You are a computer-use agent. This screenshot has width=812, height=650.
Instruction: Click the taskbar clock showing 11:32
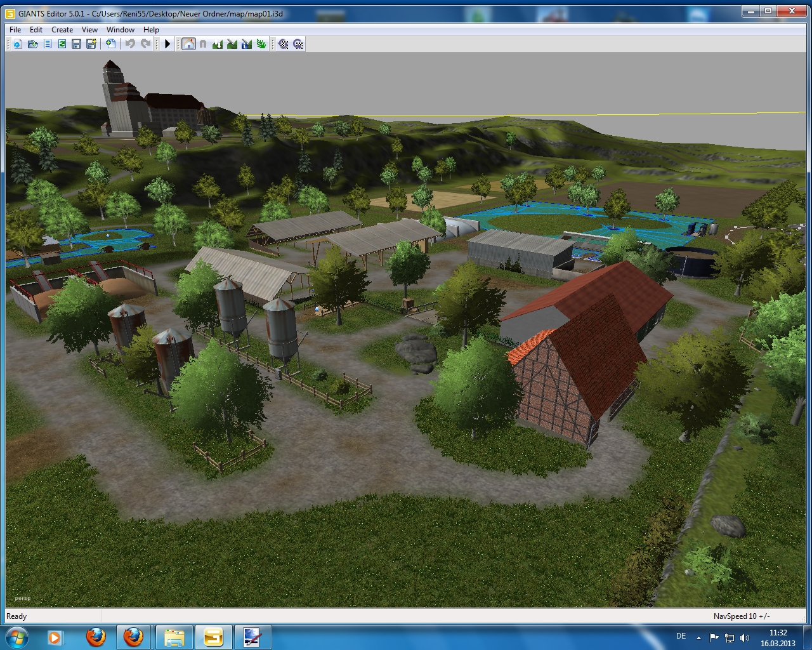coord(778,637)
